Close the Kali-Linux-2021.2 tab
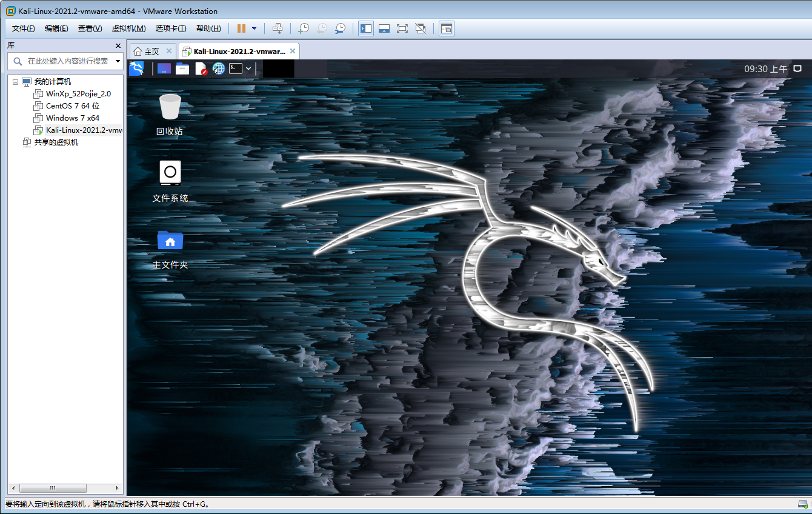The image size is (812, 514). click(293, 51)
